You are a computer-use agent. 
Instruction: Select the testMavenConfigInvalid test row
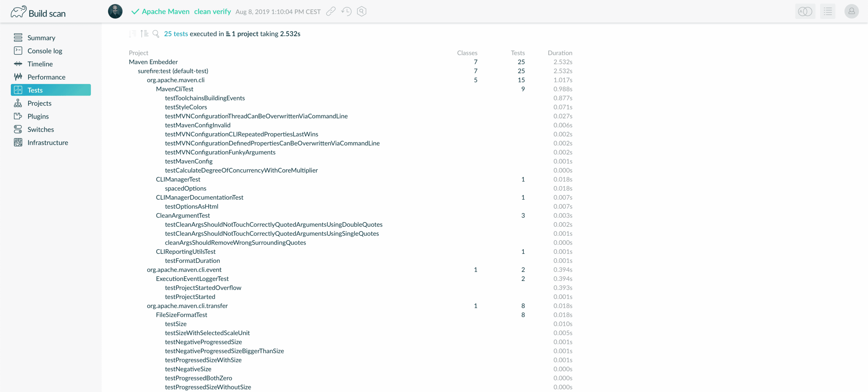point(198,125)
